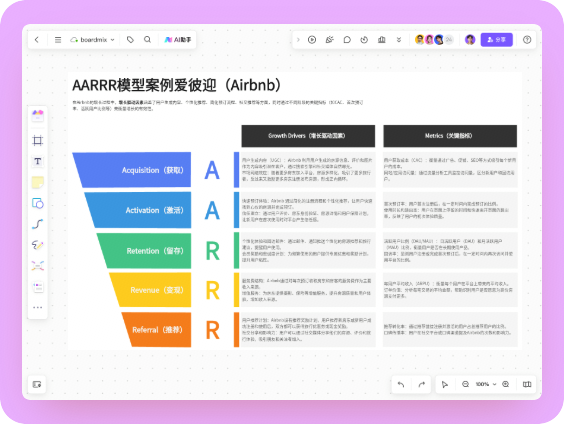Open more tools ellipsis in left sidebar
564x424 pixels.
click(38, 307)
